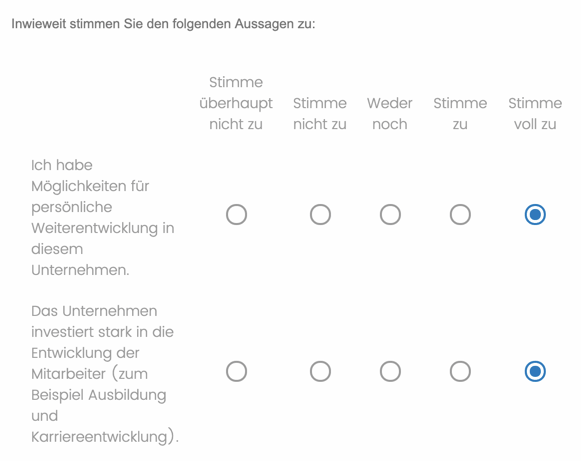This screenshot has width=581, height=461.
Task: Click selected 'Stimme voll zu' for Weiterentwicklung
Action: coord(535,215)
